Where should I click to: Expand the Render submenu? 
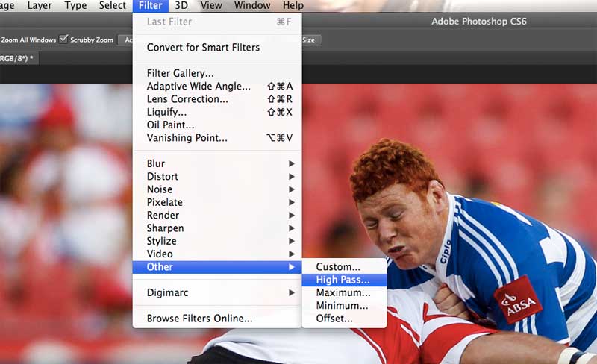(x=217, y=215)
